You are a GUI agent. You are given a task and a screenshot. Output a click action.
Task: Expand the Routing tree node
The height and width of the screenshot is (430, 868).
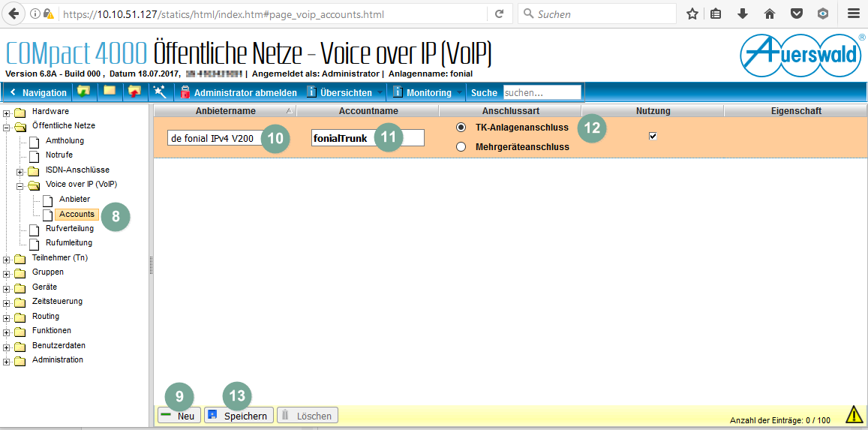pyautogui.click(x=7, y=317)
